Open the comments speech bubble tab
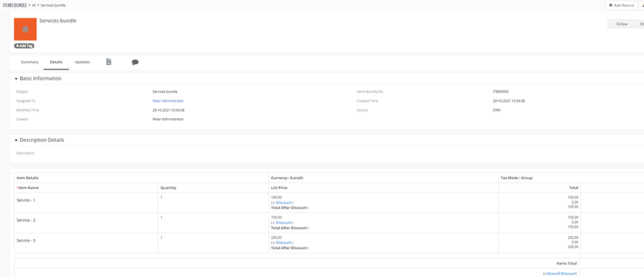This screenshot has height=277, width=644. coord(135,63)
